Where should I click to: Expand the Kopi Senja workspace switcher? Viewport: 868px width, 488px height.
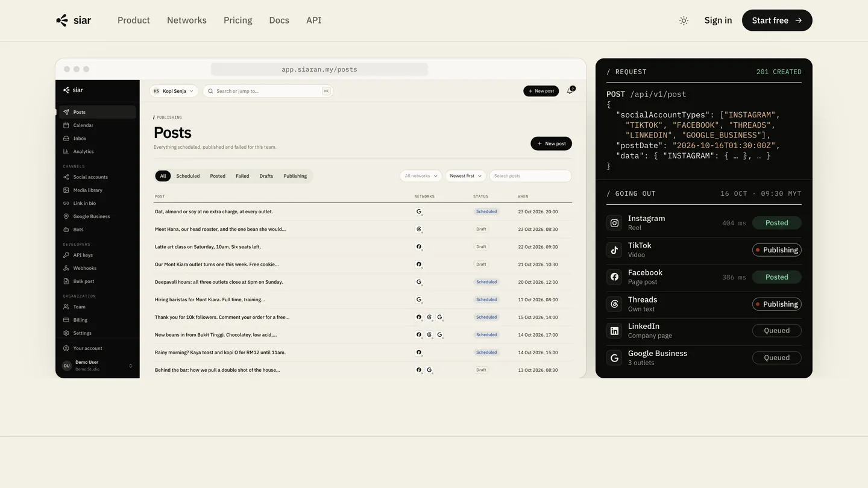point(174,91)
